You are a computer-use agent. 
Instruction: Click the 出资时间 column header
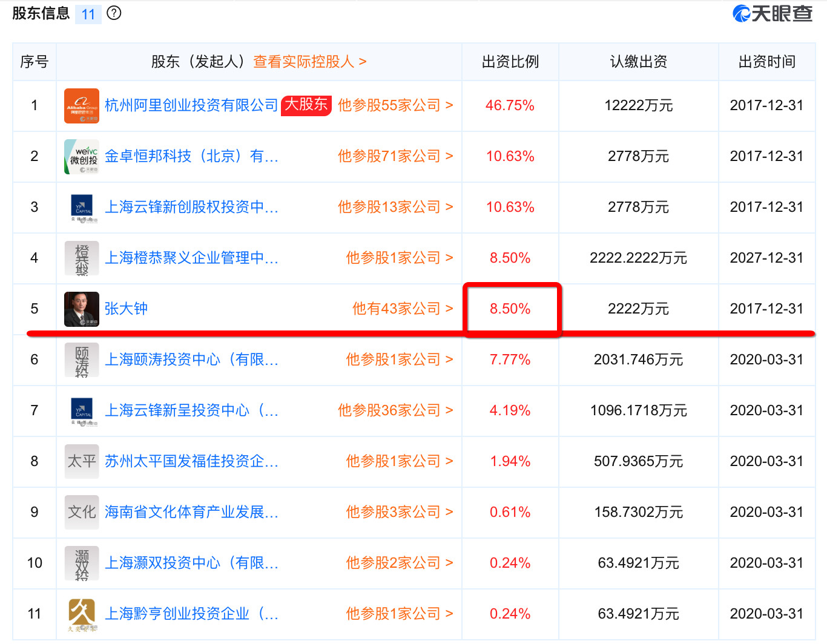pos(767,62)
